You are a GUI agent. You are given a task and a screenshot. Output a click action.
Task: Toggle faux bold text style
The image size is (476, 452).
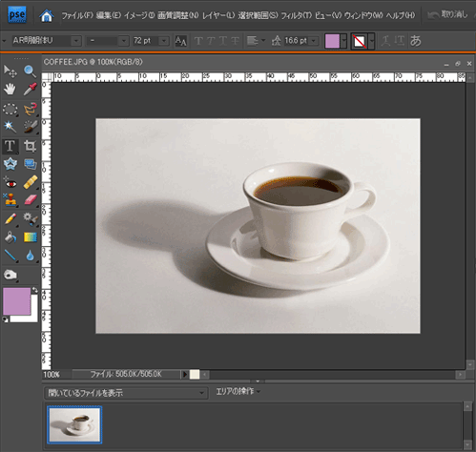click(198, 41)
